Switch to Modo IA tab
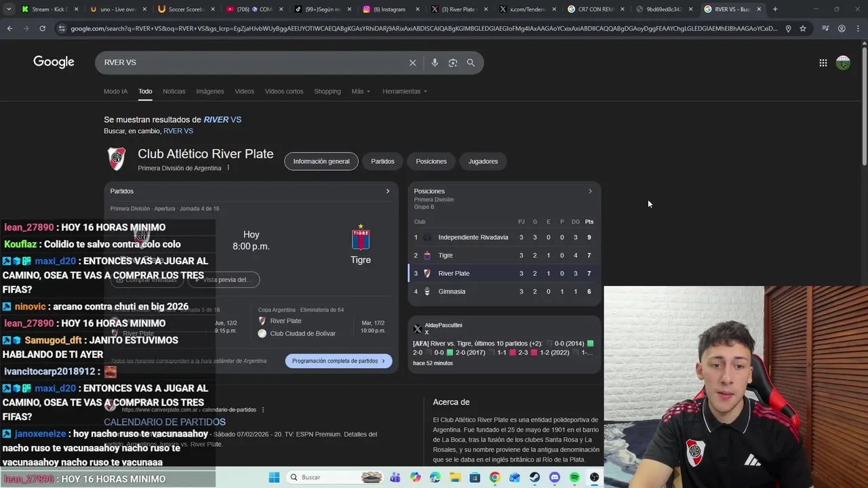 point(115,91)
